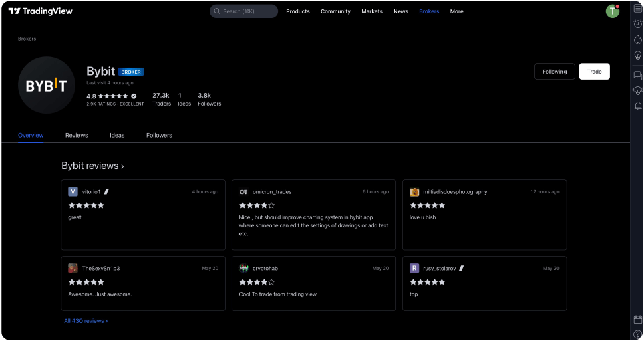Image resolution: width=644 pixels, height=341 pixels.
Task: Open the Notifications bell icon
Action: pos(637,106)
